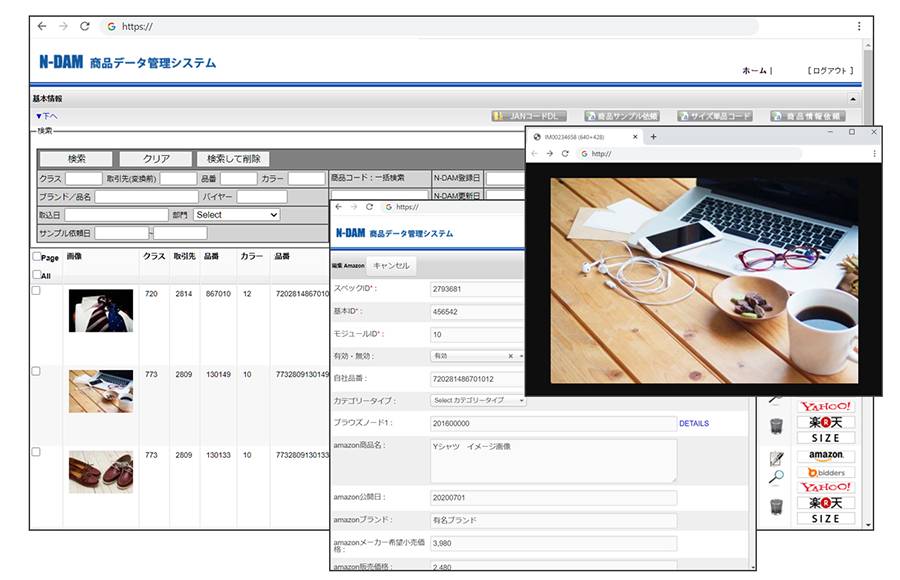Check the box for the 130133 product row
Screen dimensions: 900x580
tap(36, 452)
